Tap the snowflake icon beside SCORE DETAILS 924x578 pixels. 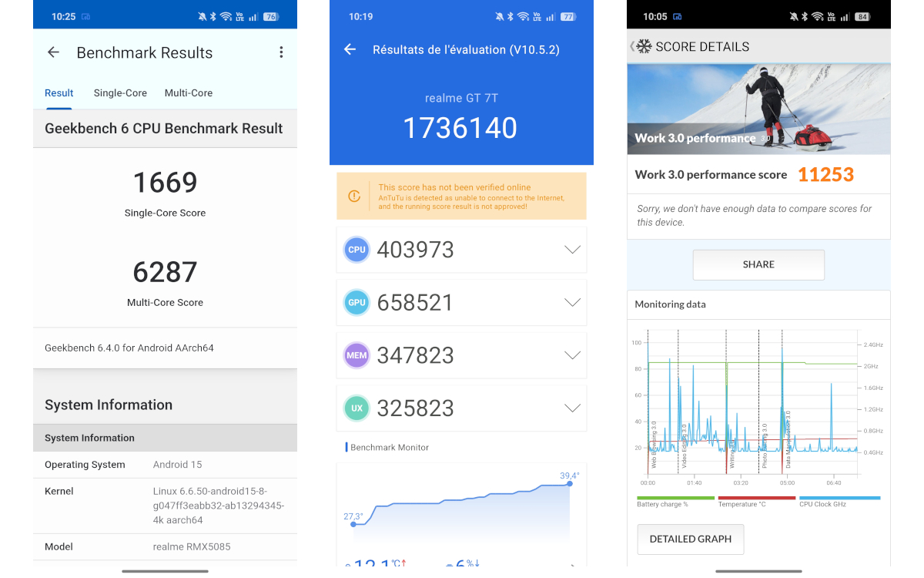pos(644,46)
